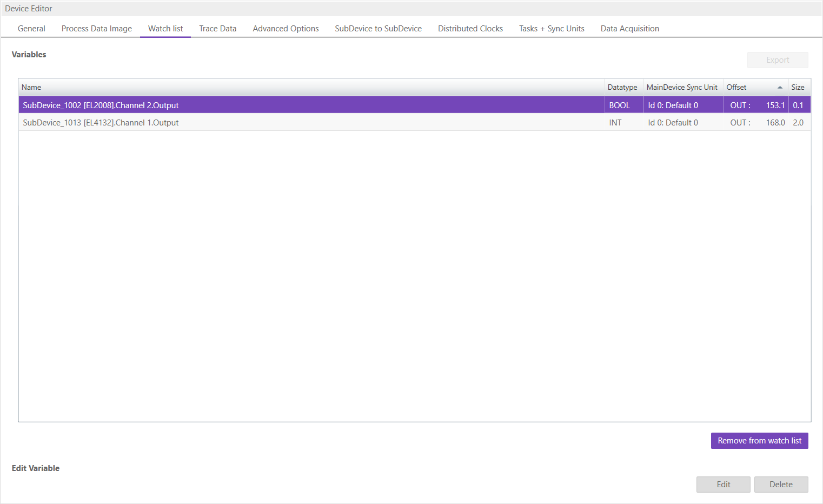Click the Edit button under Edit Variable
This screenshot has height=504, width=823.
[723, 484]
